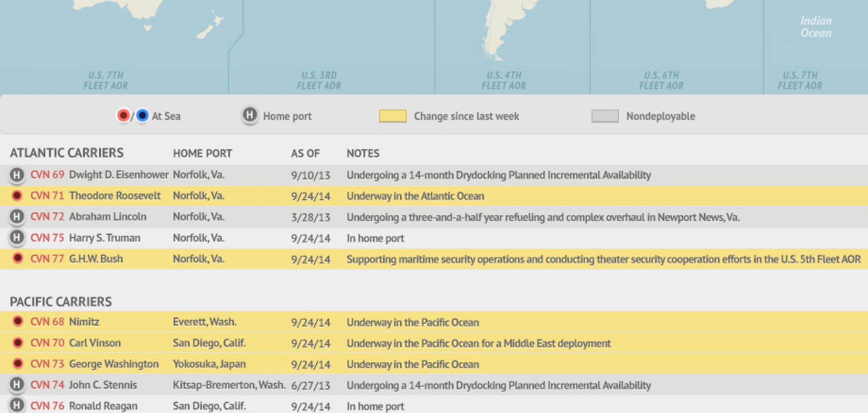
Task: Click the CVN 77 hull number
Action: pyautogui.click(x=47, y=259)
